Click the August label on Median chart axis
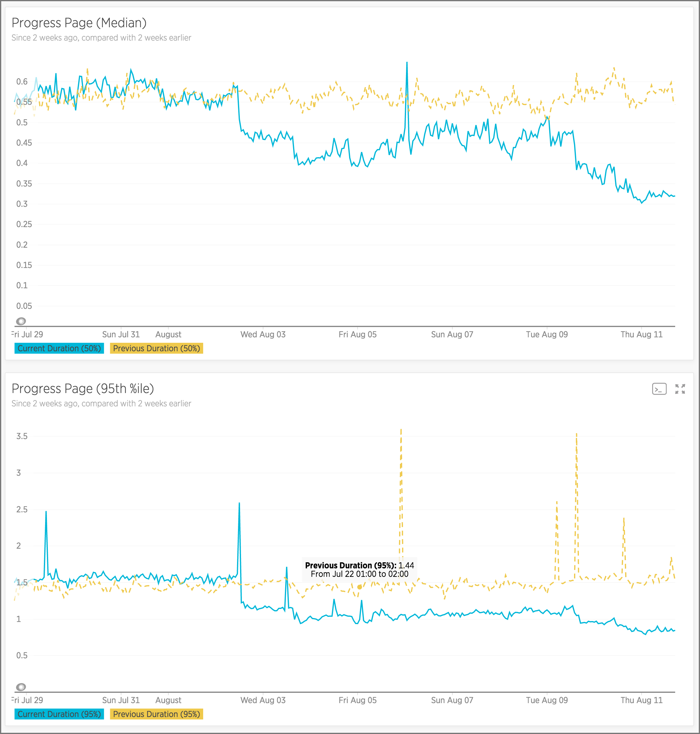The height and width of the screenshot is (734, 700). pos(168,334)
